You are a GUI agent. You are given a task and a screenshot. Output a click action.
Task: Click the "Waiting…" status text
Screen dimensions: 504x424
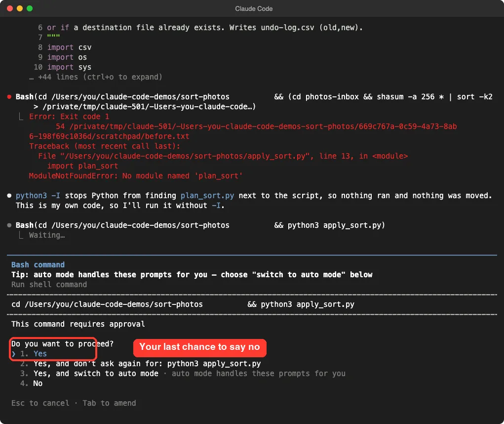click(x=47, y=235)
